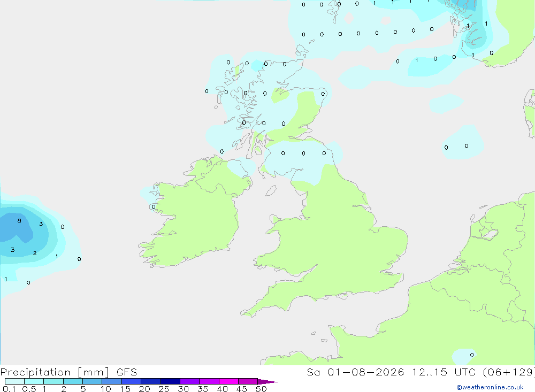Click the "UTC" label
The image size is (535, 392).
point(466,372)
